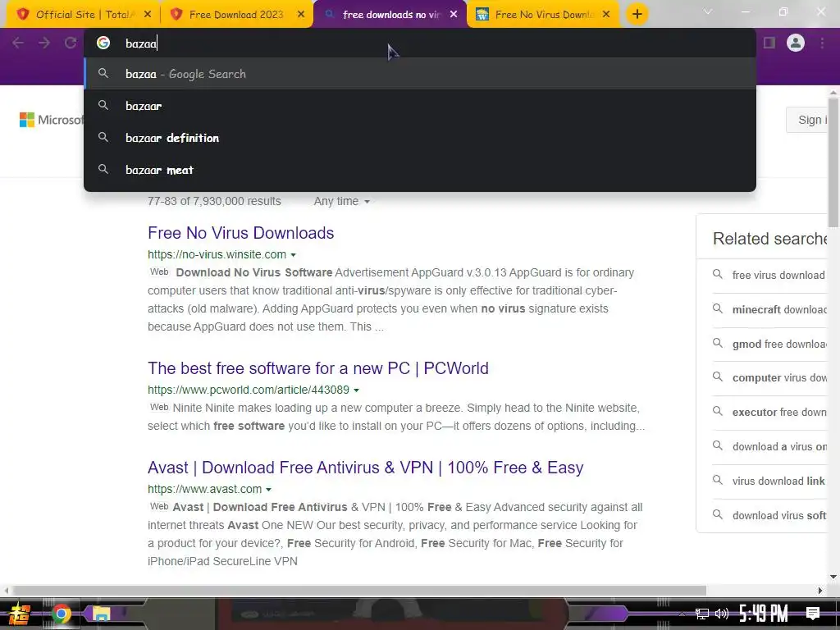Image resolution: width=840 pixels, height=630 pixels.
Task: Open the network tray icon
Action: pos(702,614)
